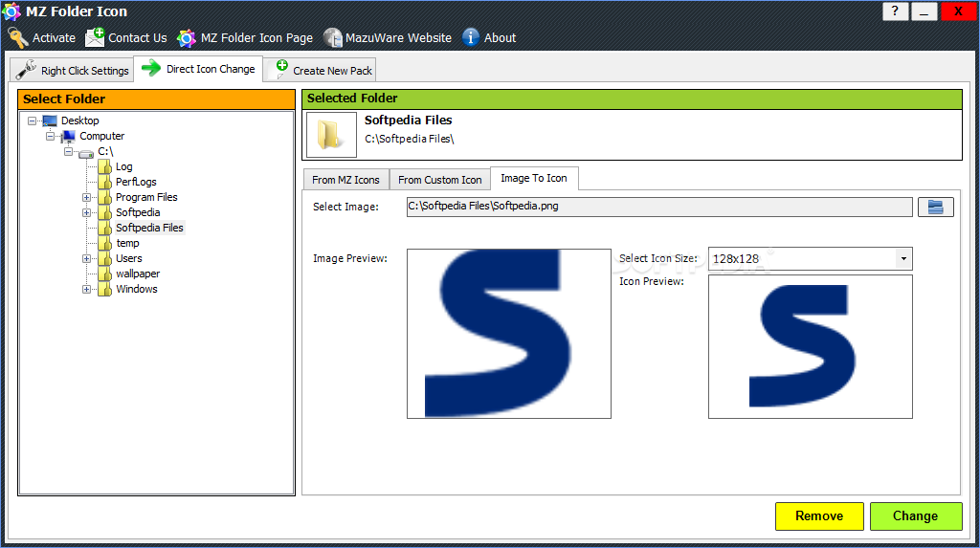This screenshot has width=980, height=548.
Task: Click the Selected Folder large folder icon
Action: (x=330, y=134)
